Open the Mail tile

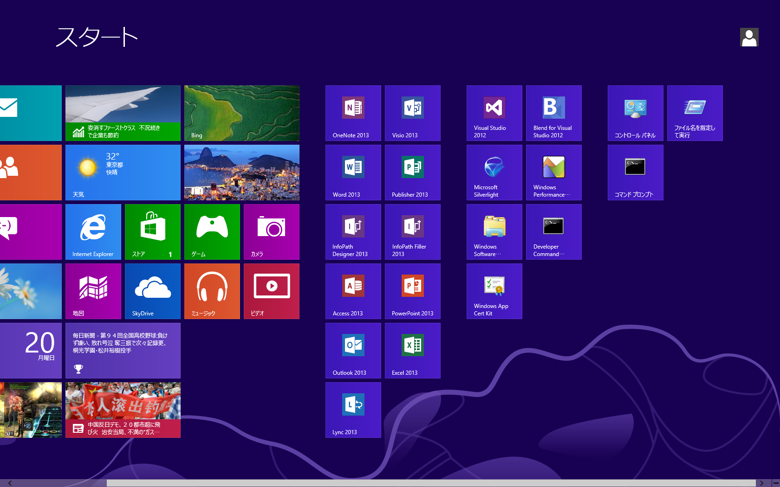31,113
